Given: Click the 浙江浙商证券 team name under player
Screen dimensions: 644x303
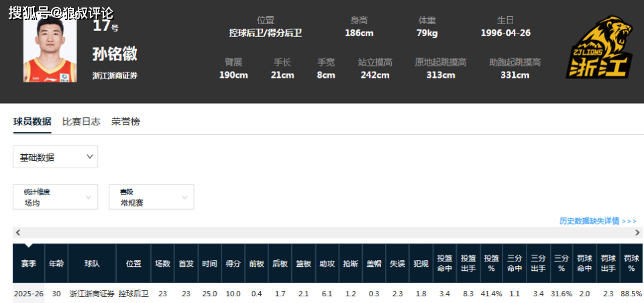Looking at the screenshot, I should point(115,76).
